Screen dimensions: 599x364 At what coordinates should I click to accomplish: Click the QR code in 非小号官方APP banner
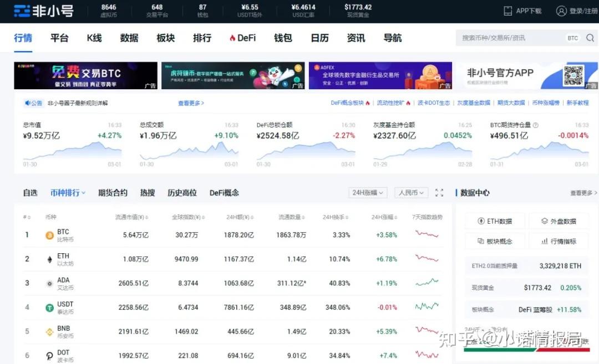pos(573,75)
